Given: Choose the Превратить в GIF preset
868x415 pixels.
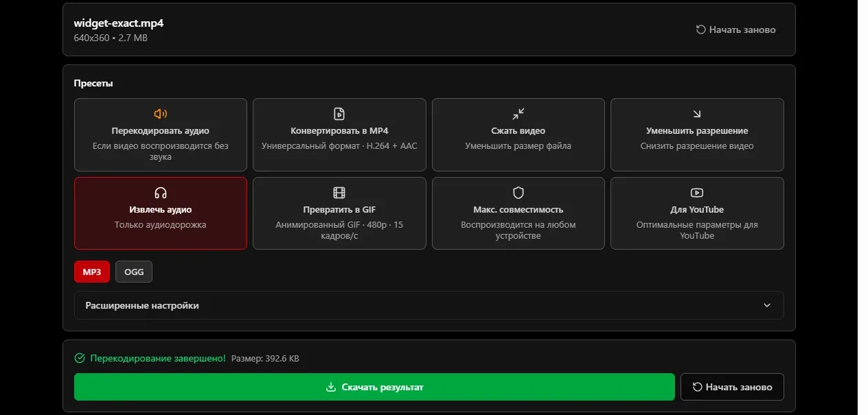Looking at the screenshot, I should pos(339,213).
